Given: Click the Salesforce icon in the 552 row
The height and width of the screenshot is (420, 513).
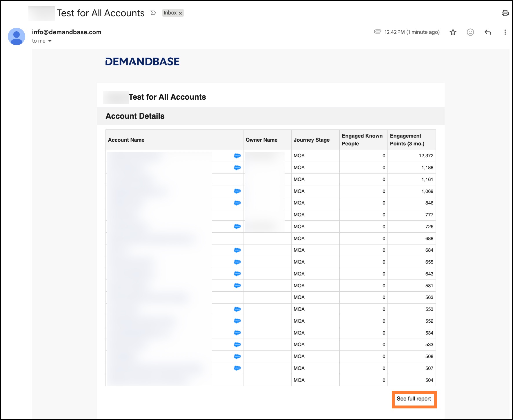Looking at the screenshot, I should [x=237, y=321].
